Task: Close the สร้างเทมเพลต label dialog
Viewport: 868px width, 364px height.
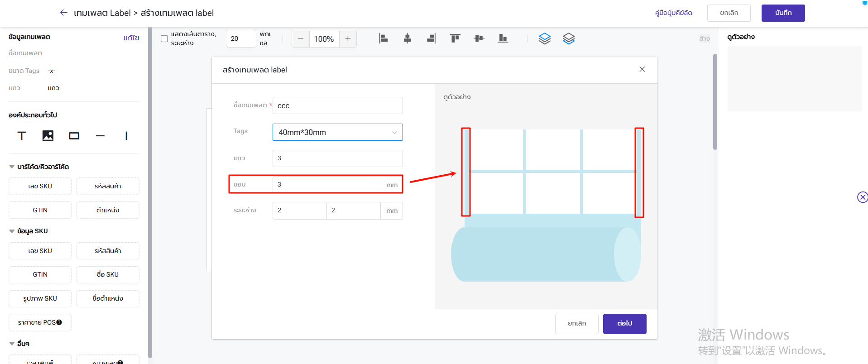Action: 642,69
